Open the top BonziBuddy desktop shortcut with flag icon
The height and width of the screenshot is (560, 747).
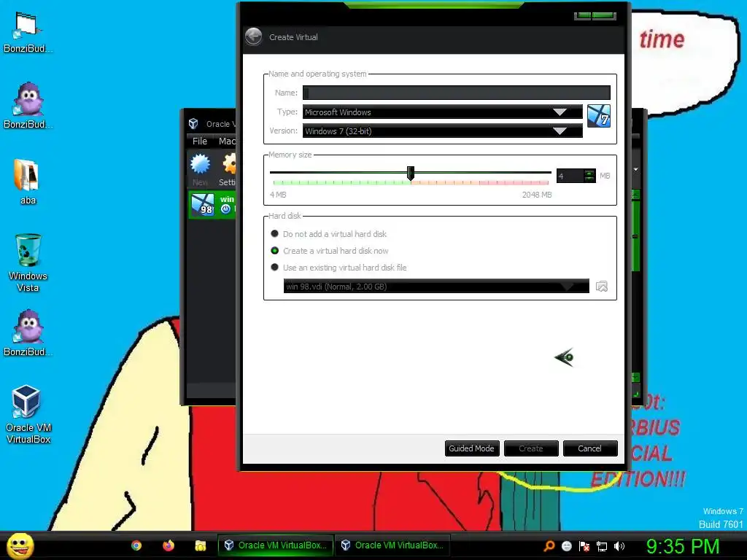(x=28, y=32)
